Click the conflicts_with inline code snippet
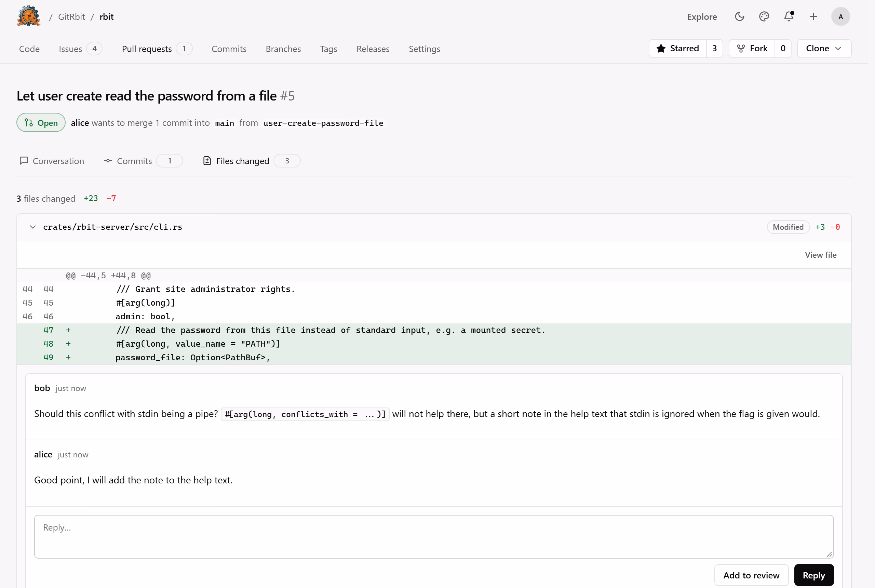This screenshot has height=588, width=875. pos(305,414)
